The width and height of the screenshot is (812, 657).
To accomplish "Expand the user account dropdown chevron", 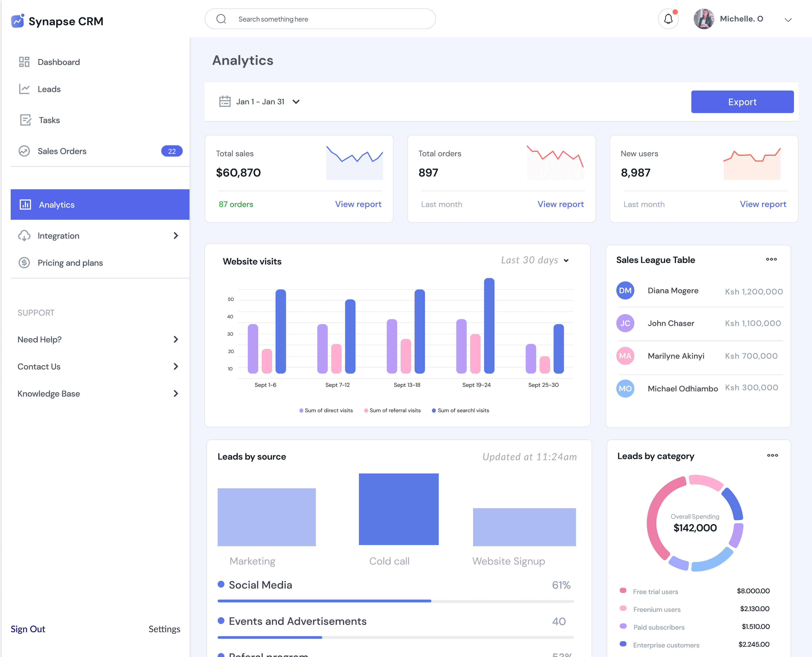I will [788, 20].
